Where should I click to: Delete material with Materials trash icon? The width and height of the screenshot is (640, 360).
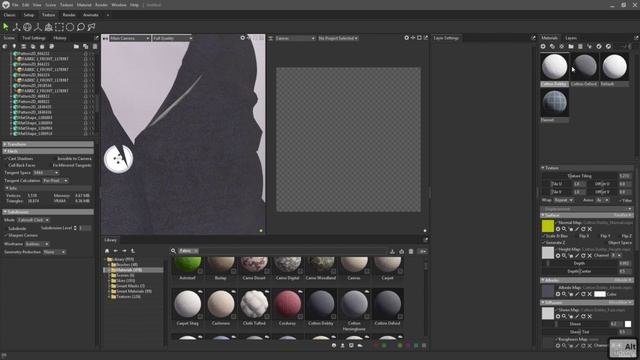click(580, 47)
